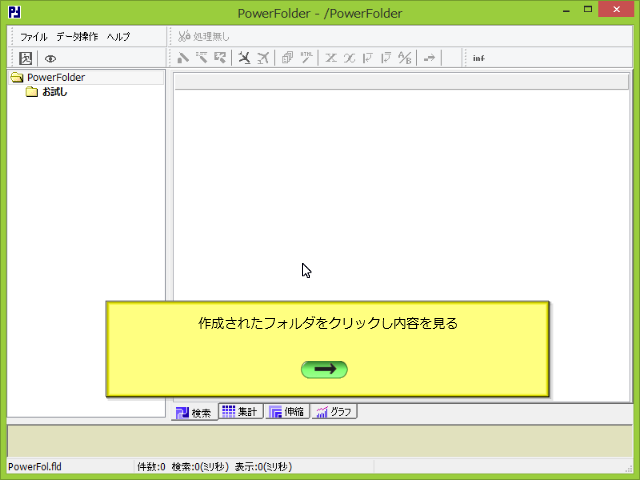Maximize the PowerFolder window
This screenshot has height=480, width=640.
[588, 9]
